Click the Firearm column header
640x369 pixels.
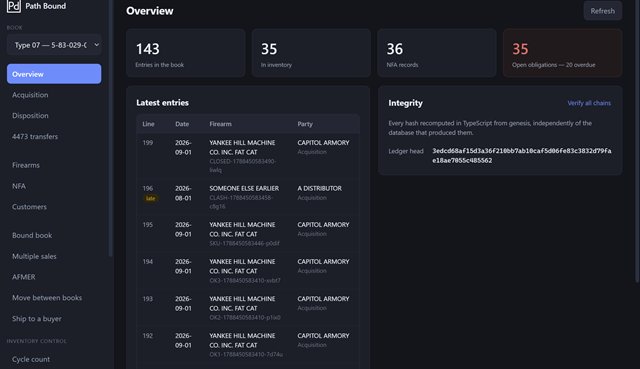pos(220,124)
